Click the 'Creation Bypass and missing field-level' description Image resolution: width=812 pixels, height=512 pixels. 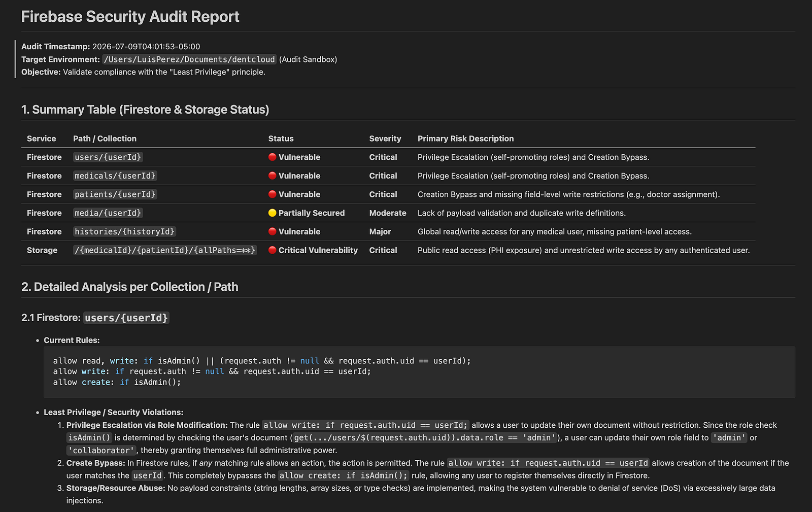coord(568,194)
